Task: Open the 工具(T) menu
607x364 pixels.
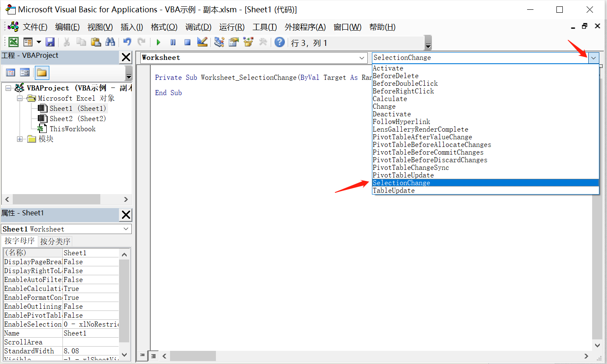Action: coord(264,27)
